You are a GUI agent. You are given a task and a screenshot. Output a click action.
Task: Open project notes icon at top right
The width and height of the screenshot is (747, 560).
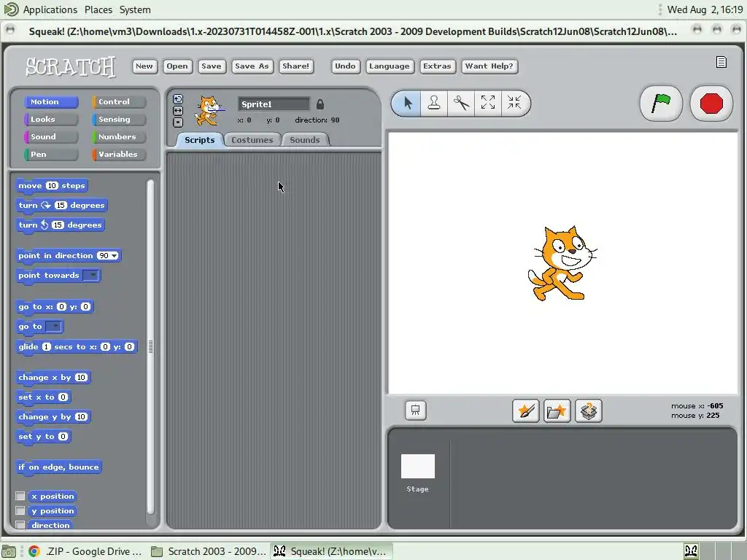pos(721,63)
